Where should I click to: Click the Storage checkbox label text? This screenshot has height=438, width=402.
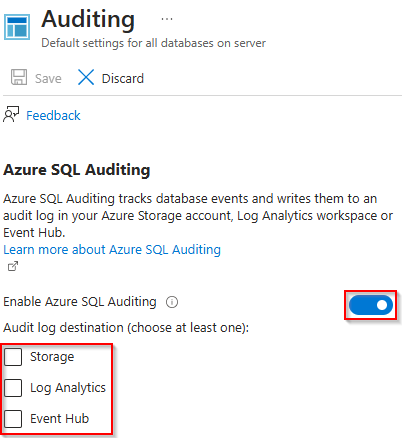pos(52,357)
